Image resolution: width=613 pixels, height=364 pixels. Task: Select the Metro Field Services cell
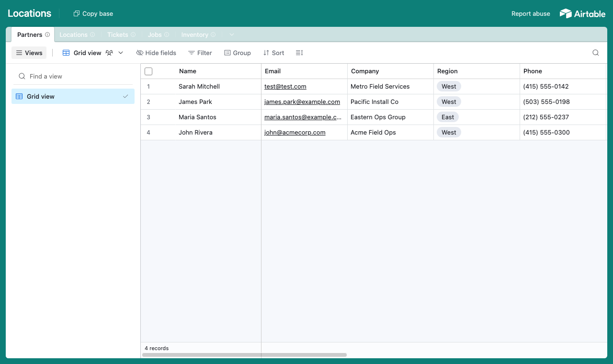pos(390,86)
